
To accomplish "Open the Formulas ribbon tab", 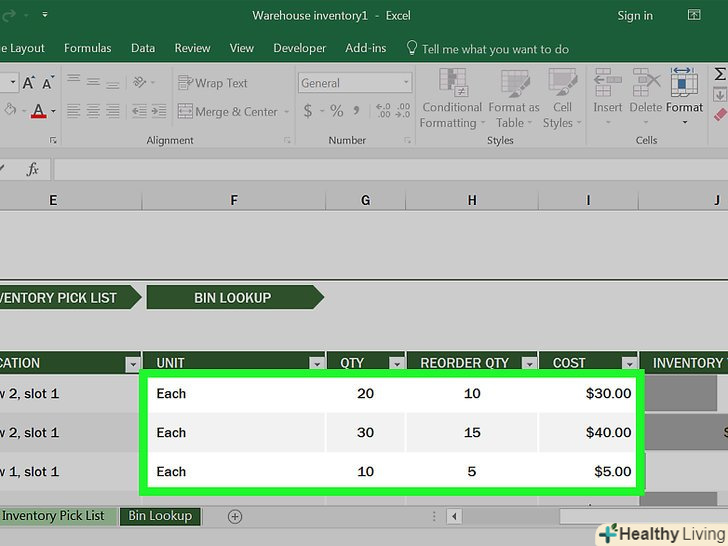I will click(x=88, y=48).
